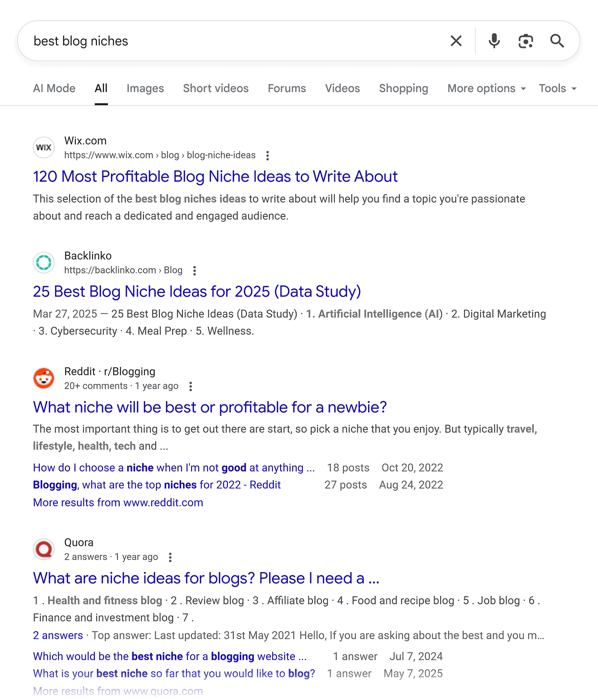Click the '2 answers' link under Quora result
The height and width of the screenshot is (700, 598).
58,635
